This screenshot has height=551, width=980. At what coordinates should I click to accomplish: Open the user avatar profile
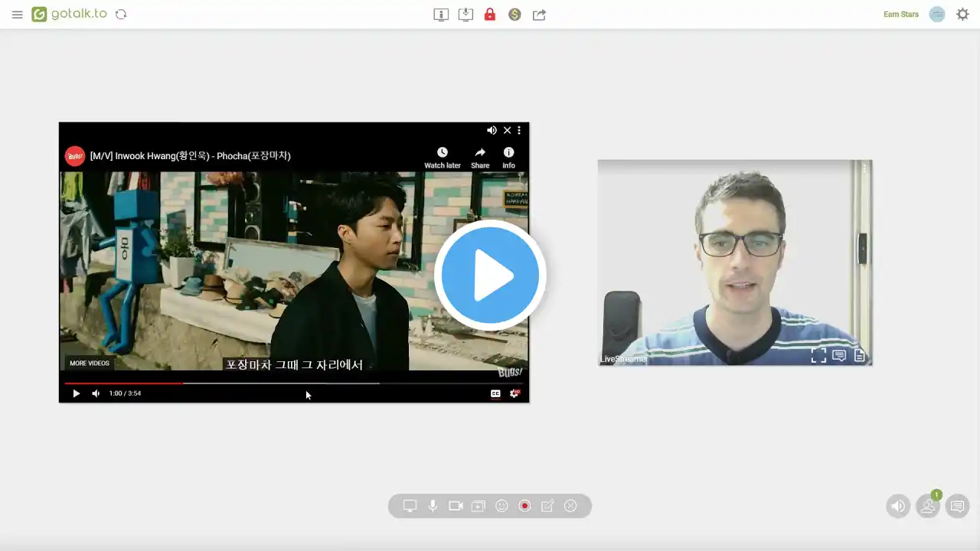click(x=937, y=15)
